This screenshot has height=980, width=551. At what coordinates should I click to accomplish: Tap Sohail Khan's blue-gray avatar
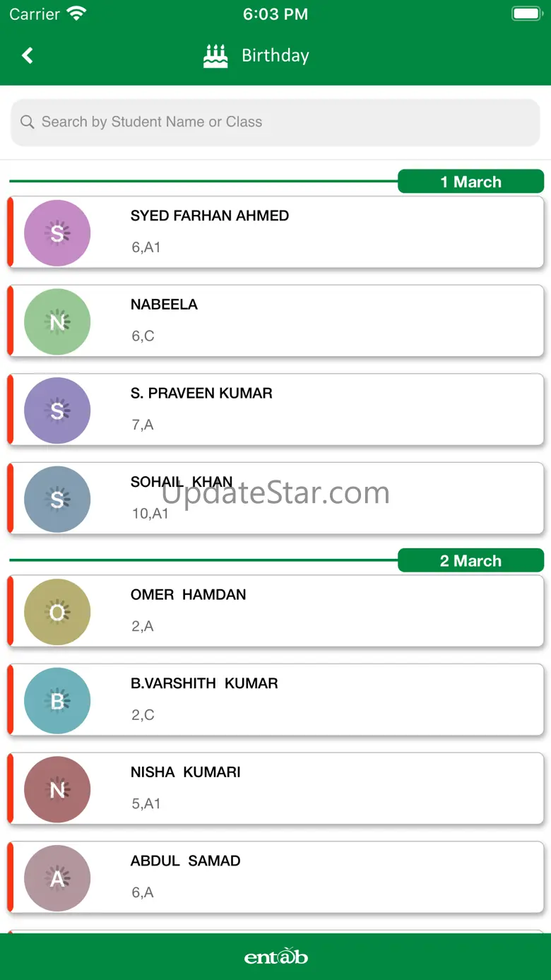57,500
